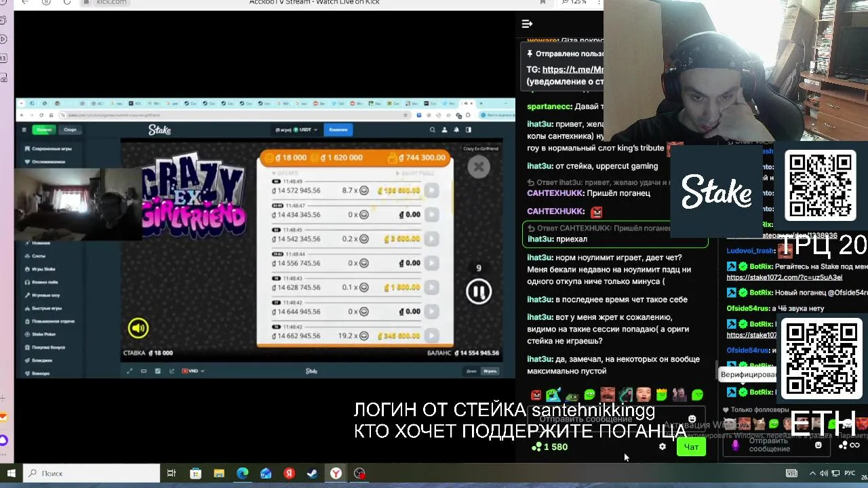868x488 pixels.
Task: Open the Windows Start menu
Action: [x=11, y=473]
